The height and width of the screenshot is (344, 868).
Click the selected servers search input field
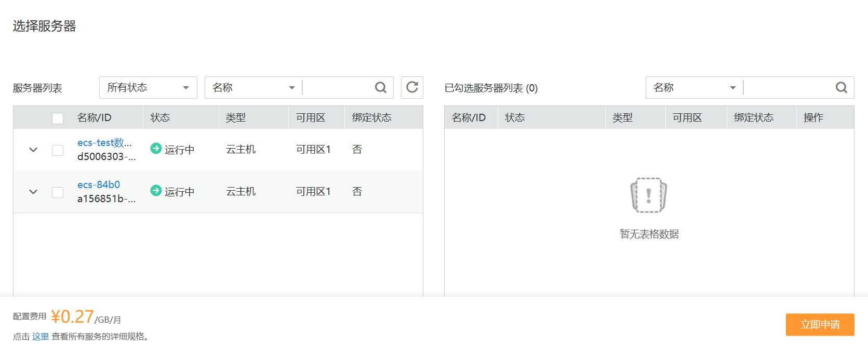pos(789,87)
